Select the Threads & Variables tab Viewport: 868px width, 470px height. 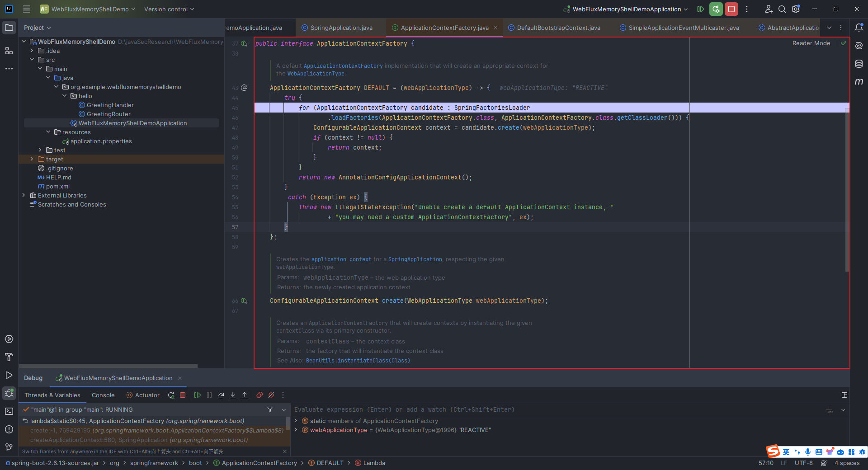click(x=52, y=395)
